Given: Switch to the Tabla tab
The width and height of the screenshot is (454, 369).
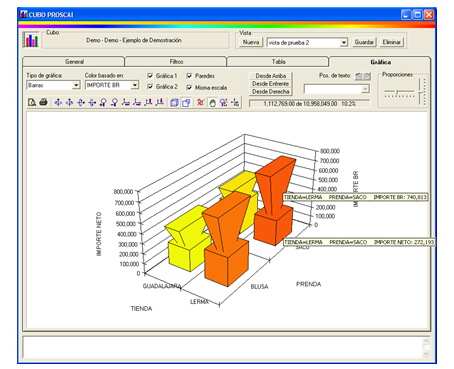Looking at the screenshot, I should point(278,62).
